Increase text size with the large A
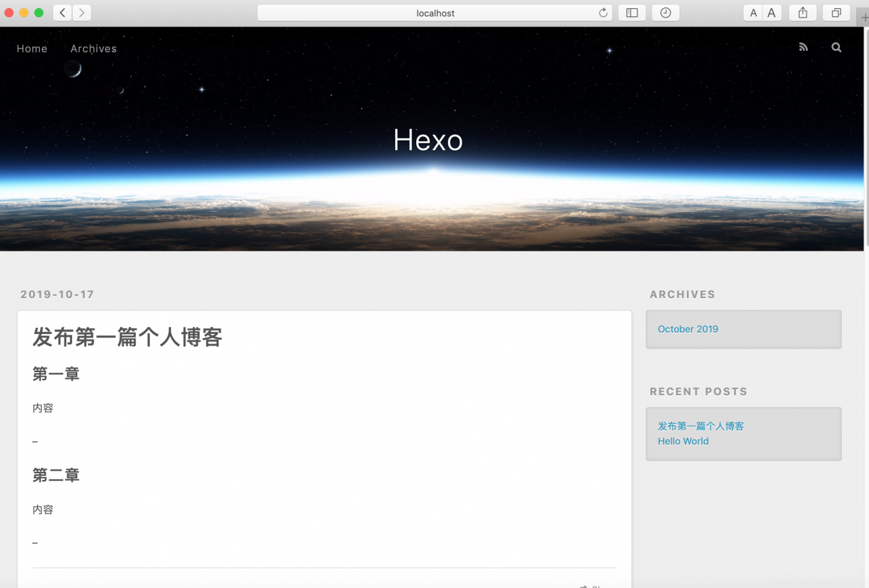The width and height of the screenshot is (869, 588). click(771, 12)
